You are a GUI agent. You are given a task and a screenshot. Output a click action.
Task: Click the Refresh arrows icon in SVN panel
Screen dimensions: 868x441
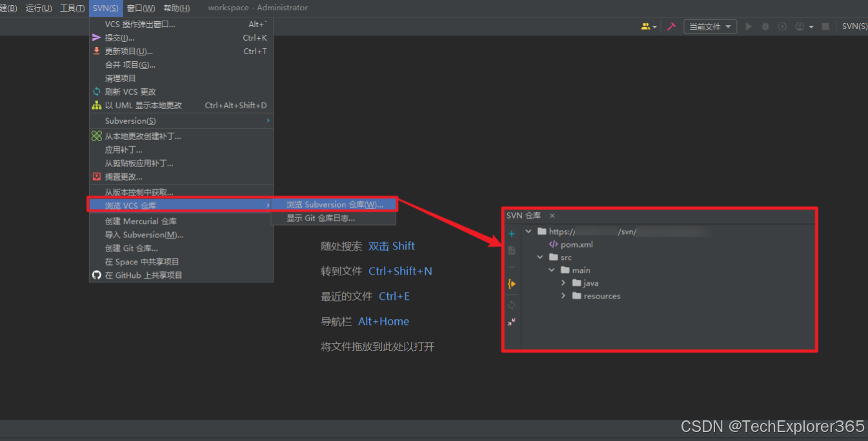pos(512,305)
